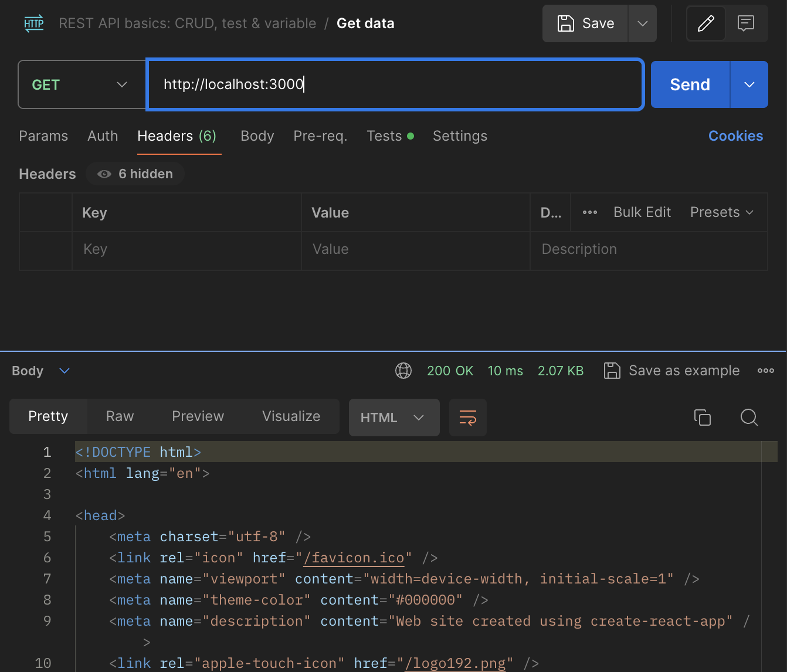Open the Presets dropdown
This screenshot has height=672, width=787.
click(721, 212)
